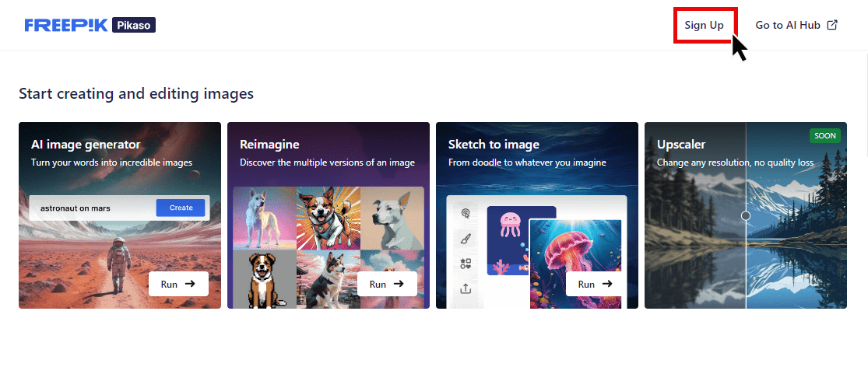The width and height of the screenshot is (868, 388).
Task: Click the Pikaso badge
Action: coord(134,25)
